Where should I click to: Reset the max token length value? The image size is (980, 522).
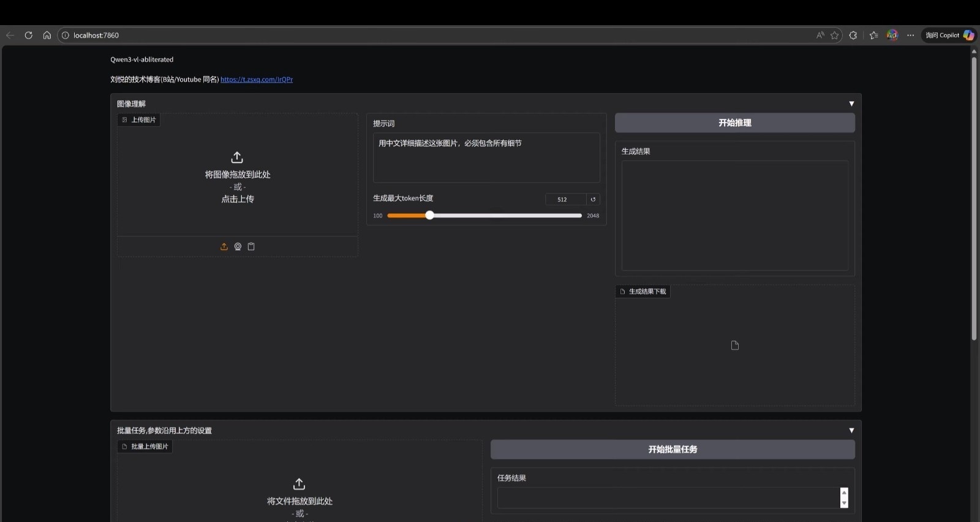[593, 199]
